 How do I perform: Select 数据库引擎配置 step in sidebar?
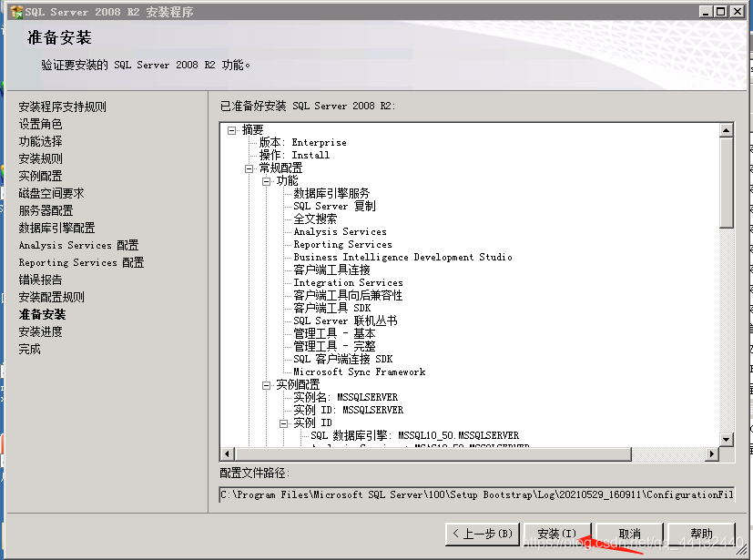(56, 228)
